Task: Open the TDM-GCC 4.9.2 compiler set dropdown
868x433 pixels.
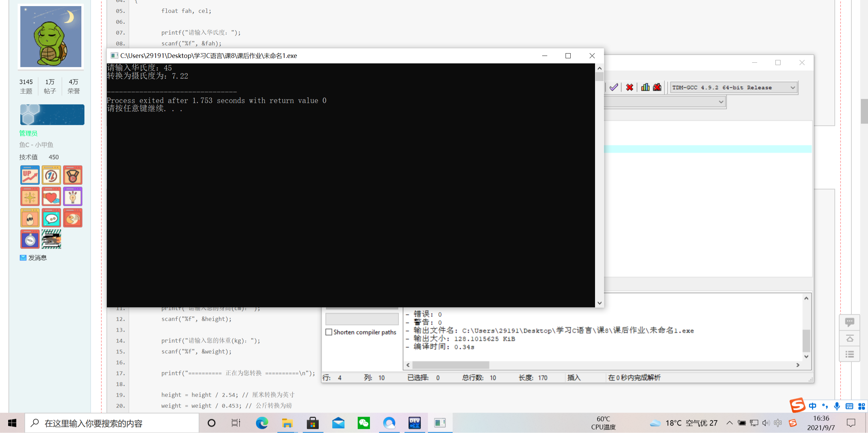Action: (x=734, y=87)
